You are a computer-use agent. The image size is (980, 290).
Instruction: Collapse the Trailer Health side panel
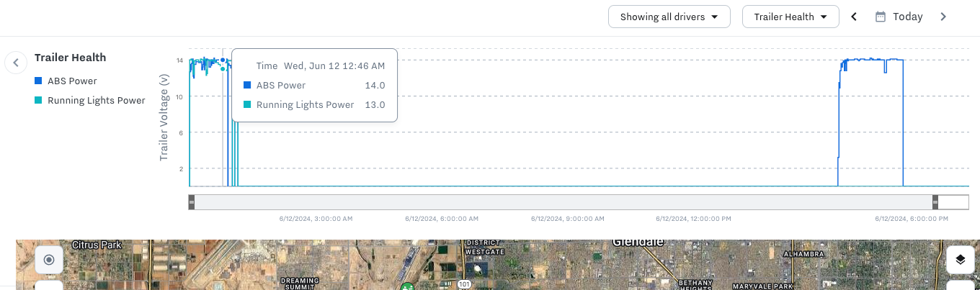point(15,63)
